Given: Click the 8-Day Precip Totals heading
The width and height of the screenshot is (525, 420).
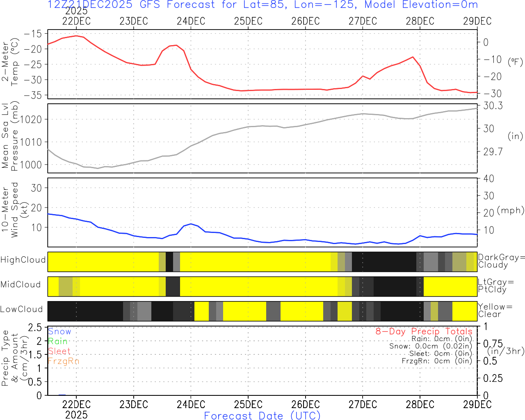Looking at the screenshot, I should tap(424, 331).
